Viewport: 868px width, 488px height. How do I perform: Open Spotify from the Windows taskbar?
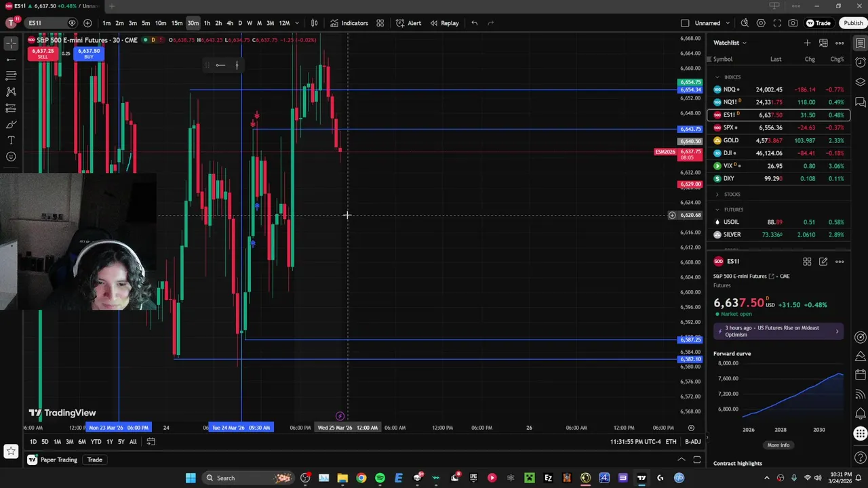pos(380,478)
